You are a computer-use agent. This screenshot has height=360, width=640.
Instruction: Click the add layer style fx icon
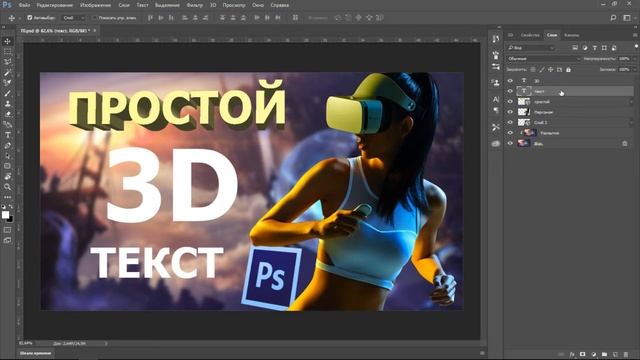(x=572, y=354)
